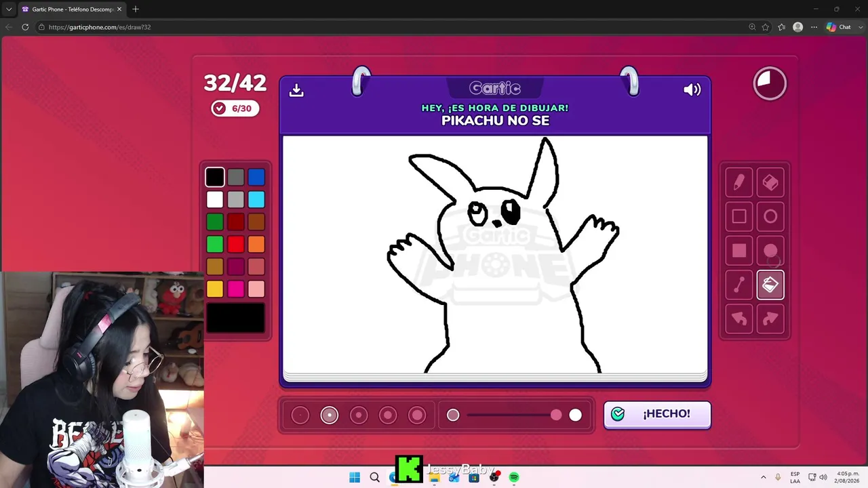Pick the hot pink color swatch
This screenshot has height=488, width=868.
(x=235, y=289)
